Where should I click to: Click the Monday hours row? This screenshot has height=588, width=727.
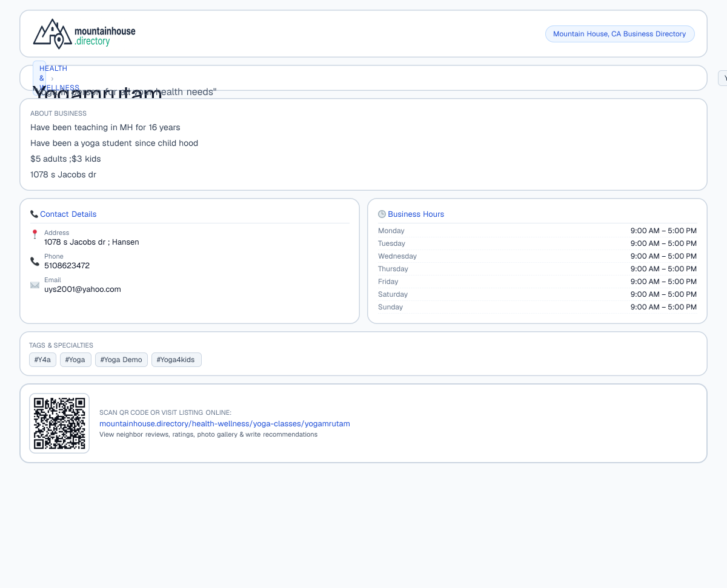(537, 231)
